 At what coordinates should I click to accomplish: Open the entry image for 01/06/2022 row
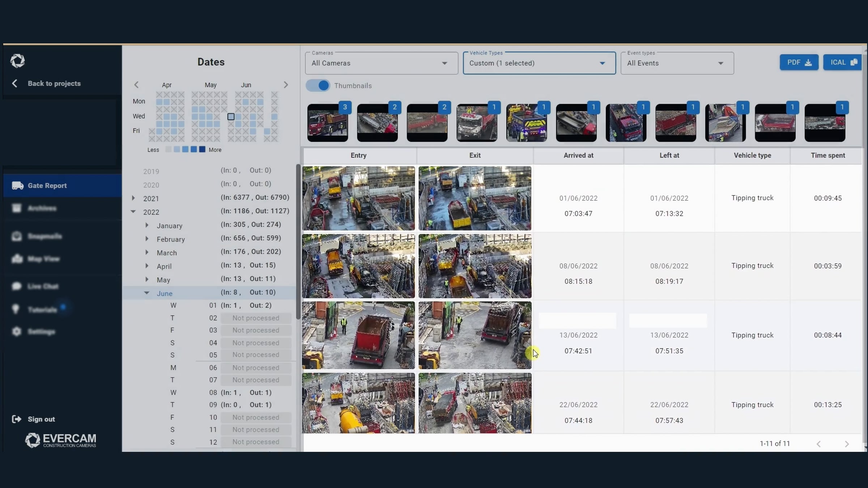358,198
